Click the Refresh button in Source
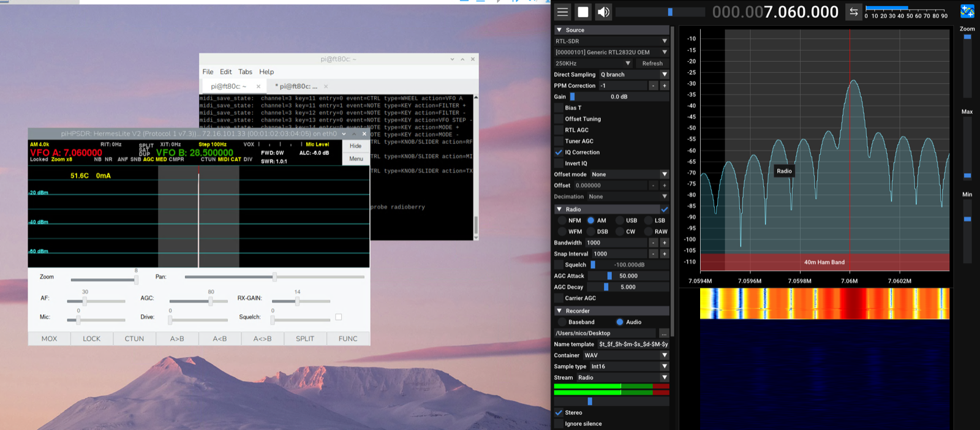The height and width of the screenshot is (430, 980). pyautogui.click(x=652, y=63)
